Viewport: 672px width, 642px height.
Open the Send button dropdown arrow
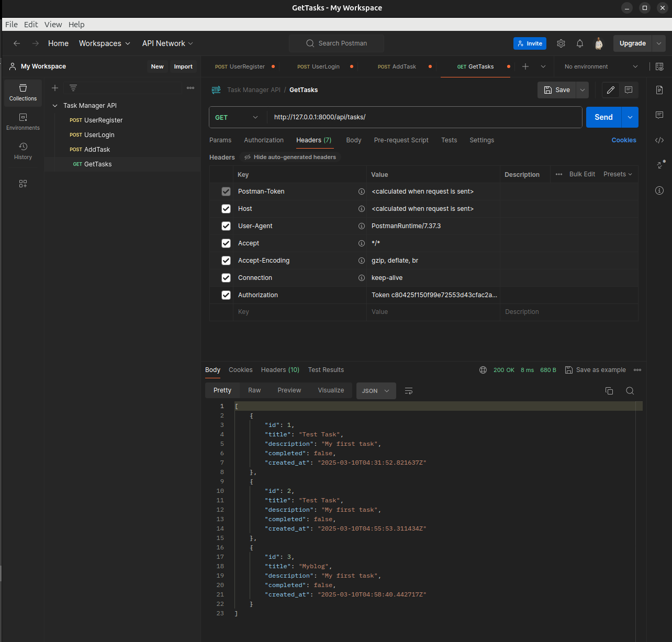pyautogui.click(x=630, y=117)
